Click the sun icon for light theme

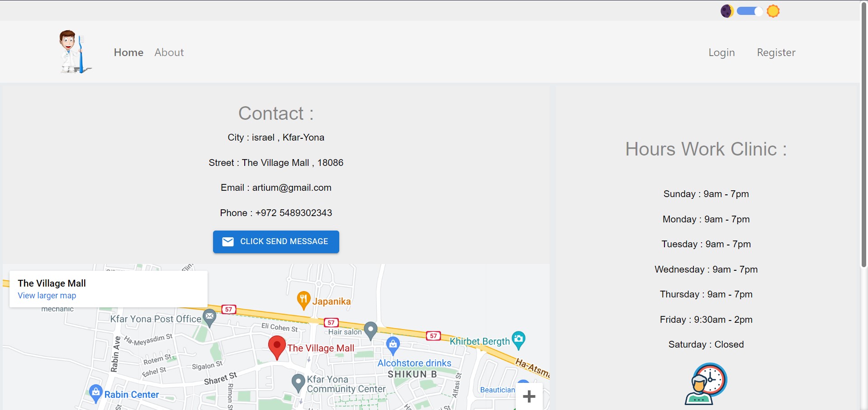tap(773, 10)
